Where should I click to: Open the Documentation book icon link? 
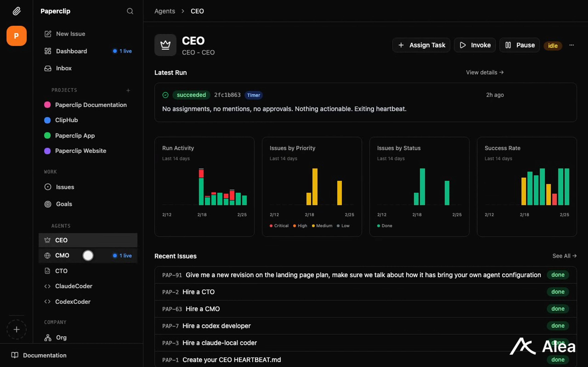pos(15,355)
